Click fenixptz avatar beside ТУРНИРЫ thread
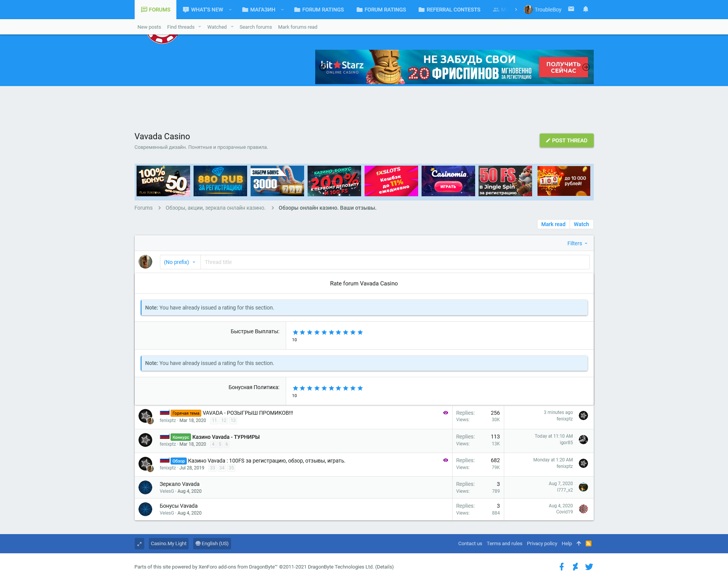Screen dimensions: 728x580 point(145,440)
